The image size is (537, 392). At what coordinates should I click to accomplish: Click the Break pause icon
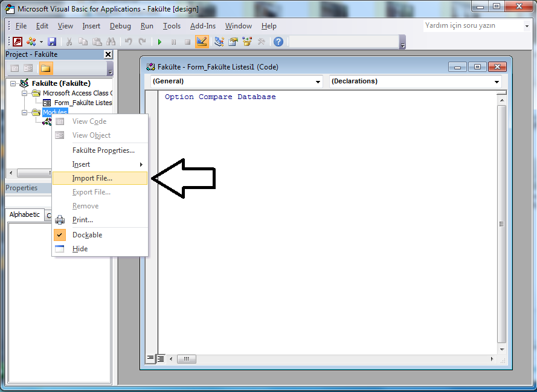point(173,42)
